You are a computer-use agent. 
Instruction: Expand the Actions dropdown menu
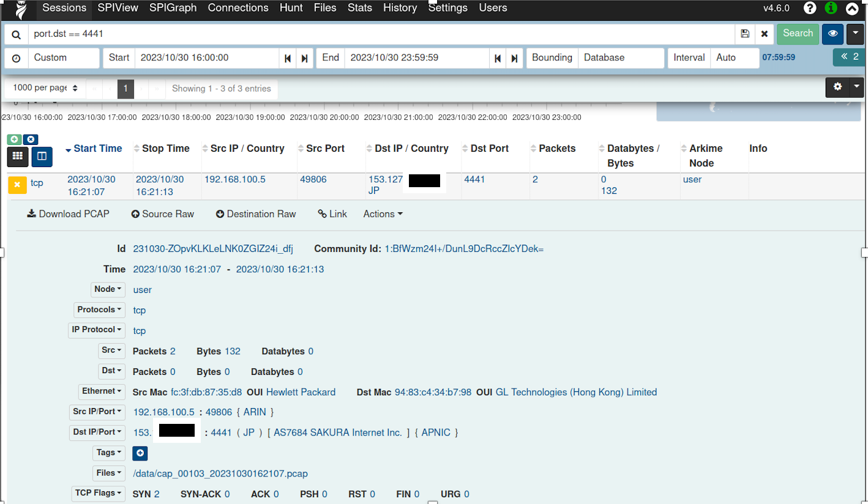(x=383, y=214)
